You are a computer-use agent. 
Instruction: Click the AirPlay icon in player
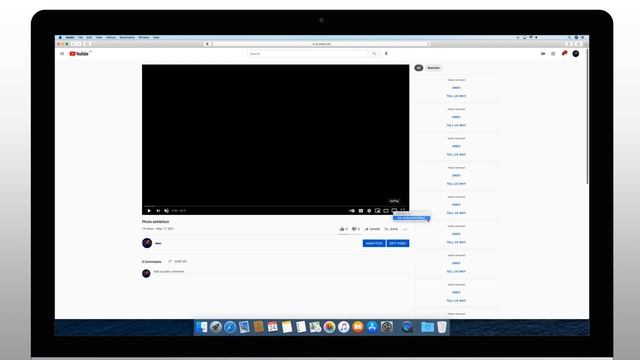(394, 211)
